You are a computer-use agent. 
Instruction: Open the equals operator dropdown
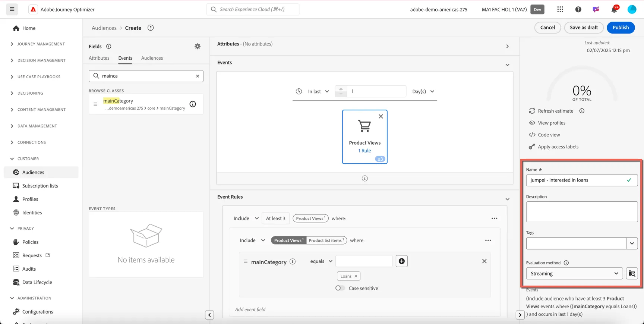point(321,261)
